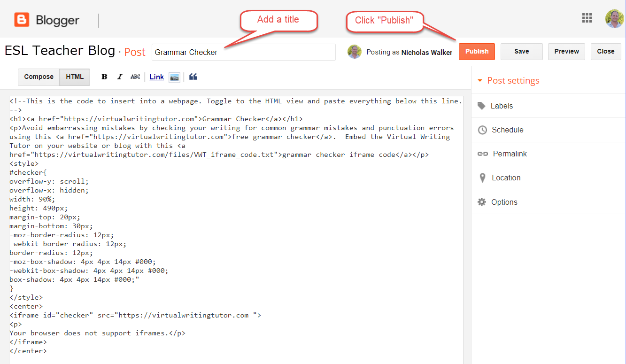Screen dimensions: 626x364
Task: Close the post editor
Action: [x=606, y=52]
